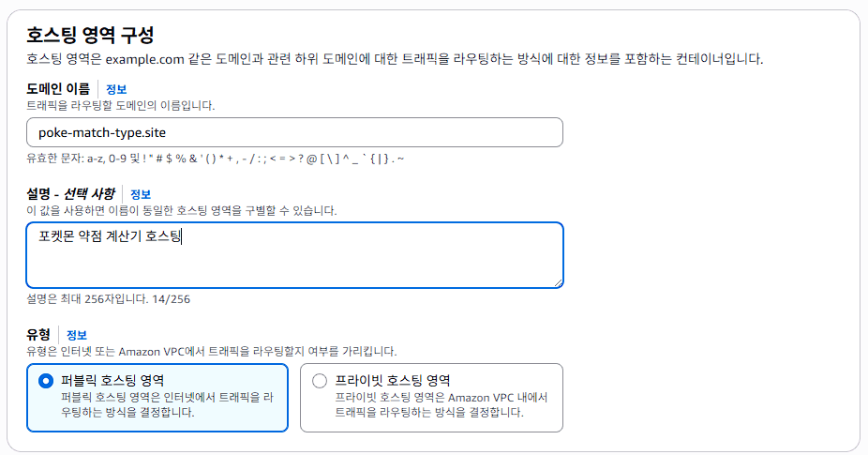The height and width of the screenshot is (455, 868).
Task: Click the 퍼블릭 tile 인터넷 트래픽 description text
Action: coord(167,405)
